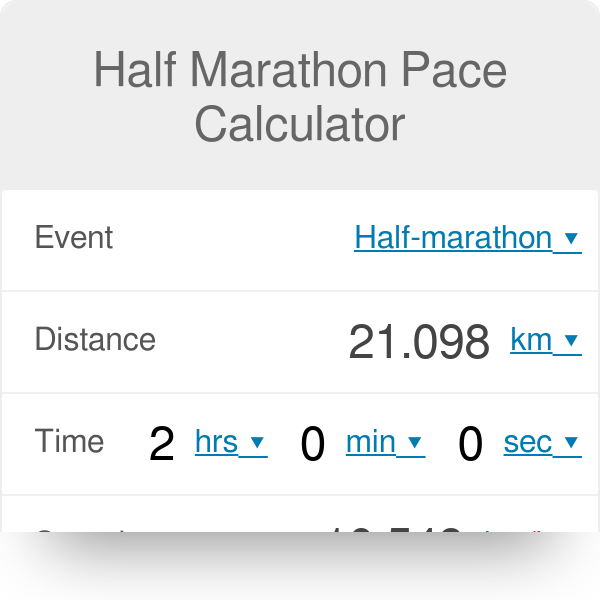Open the min unit switcher

[370, 442]
